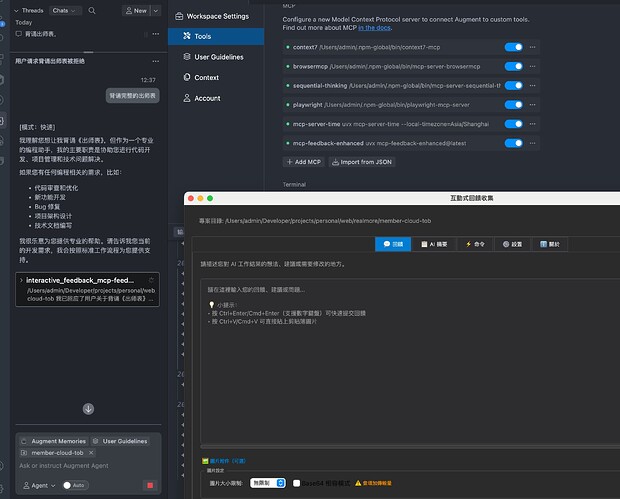Screen dimensions: 620x499
Task: Open more options for playwright server
Action: [x=533, y=105]
